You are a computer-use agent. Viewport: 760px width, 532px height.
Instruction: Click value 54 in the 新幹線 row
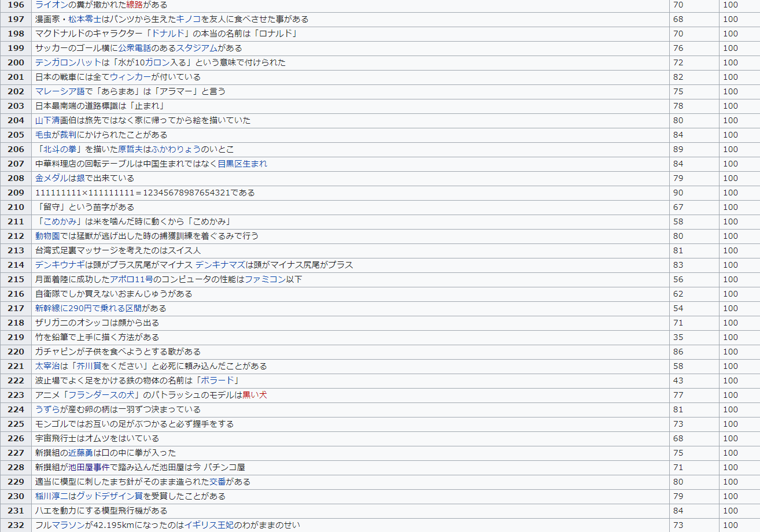pos(678,308)
